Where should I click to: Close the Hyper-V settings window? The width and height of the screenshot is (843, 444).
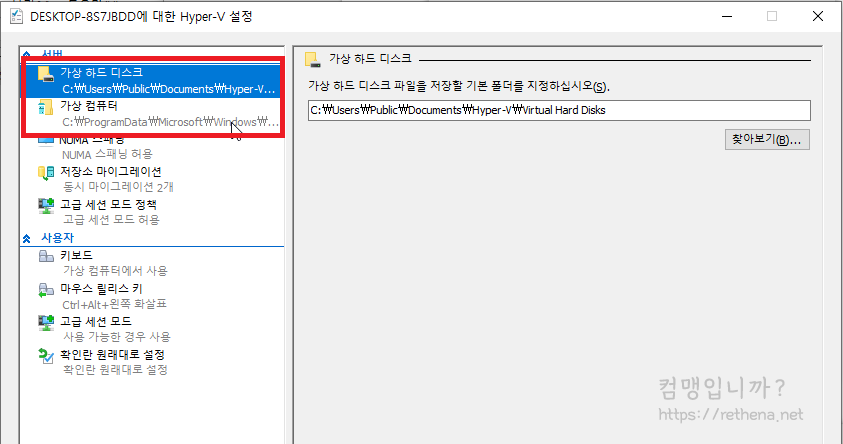818,16
